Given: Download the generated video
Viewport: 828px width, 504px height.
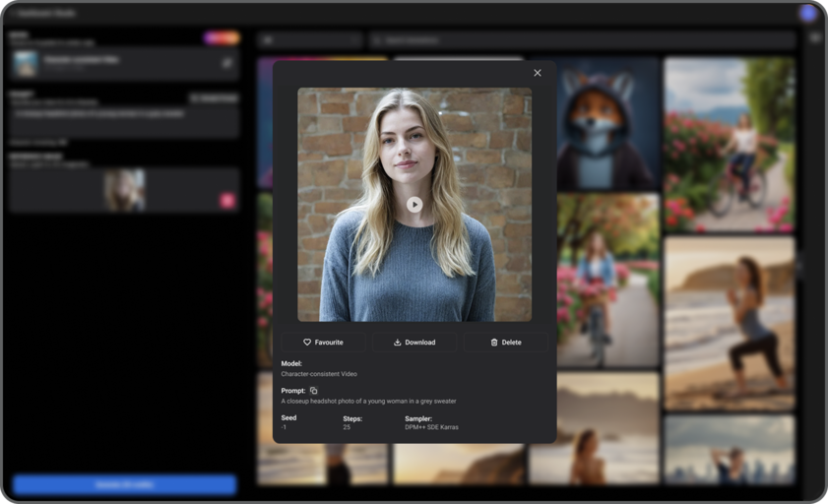Looking at the screenshot, I should [414, 342].
